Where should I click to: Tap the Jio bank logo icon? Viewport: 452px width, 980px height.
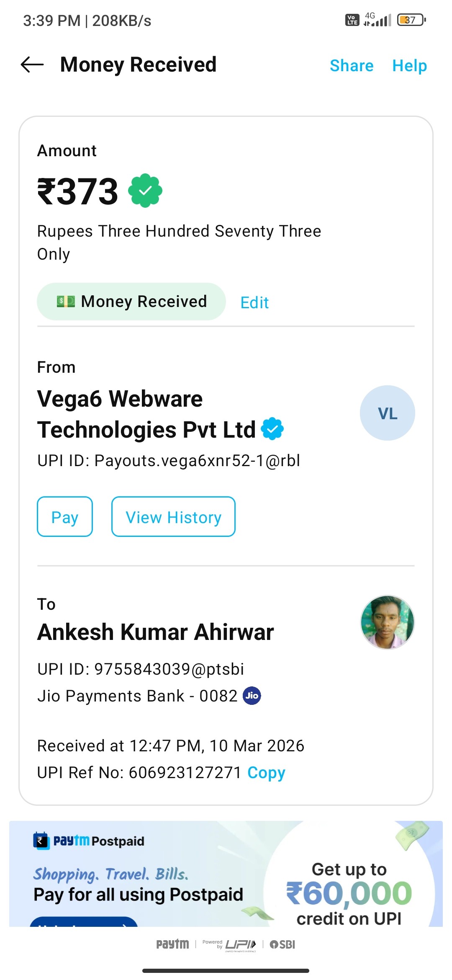[x=252, y=696]
